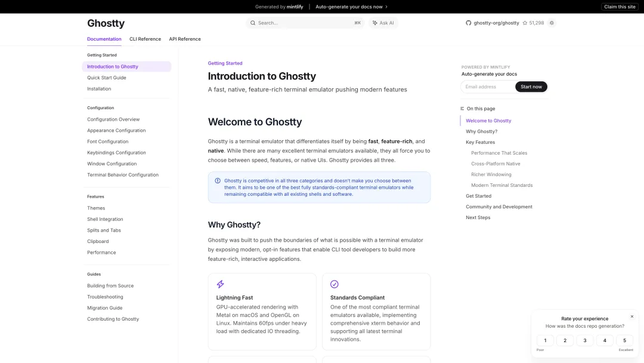Viewport: 644px width, 363px height.
Task: Open the Documentation tab
Action: 104,39
